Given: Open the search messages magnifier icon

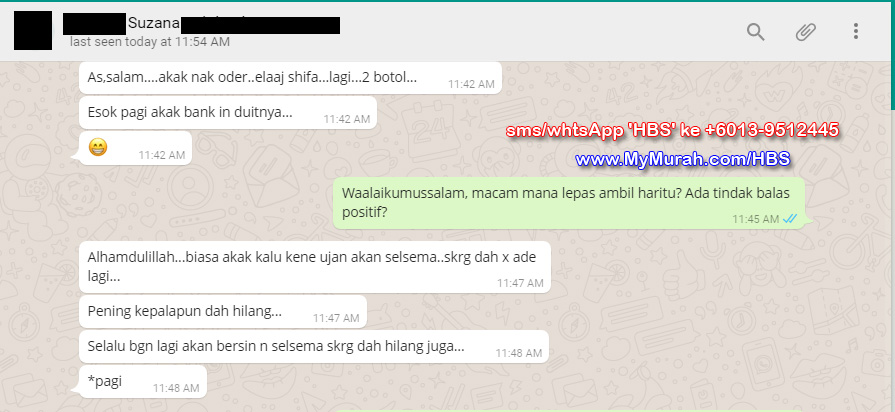Looking at the screenshot, I should pyautogui.click(x=755, y=32).
